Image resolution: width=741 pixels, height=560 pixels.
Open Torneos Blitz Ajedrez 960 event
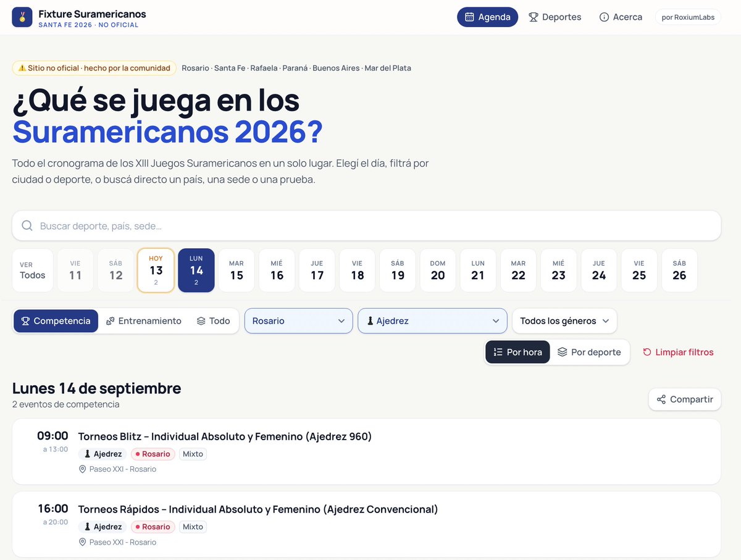point(366,451)
